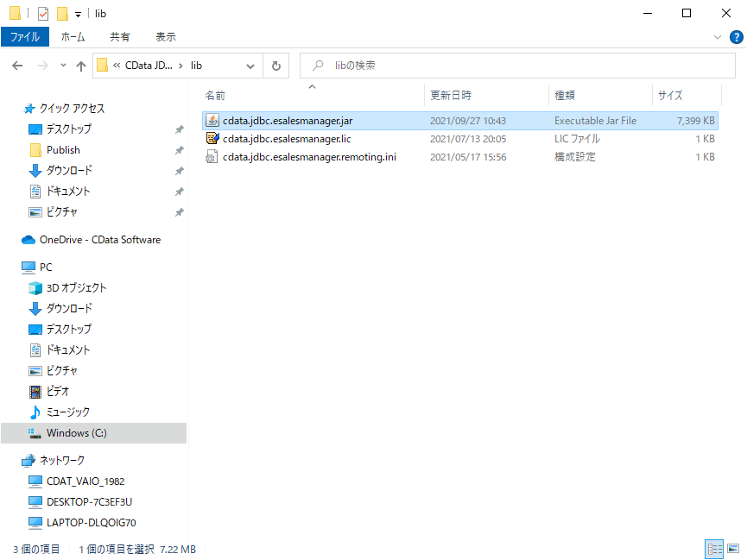Click the libの検索 search field
747x560 pixels.
(517, 66)
